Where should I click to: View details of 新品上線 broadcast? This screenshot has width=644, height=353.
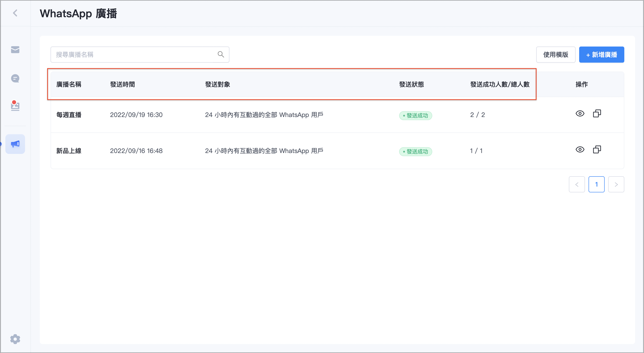click(580, 150)
